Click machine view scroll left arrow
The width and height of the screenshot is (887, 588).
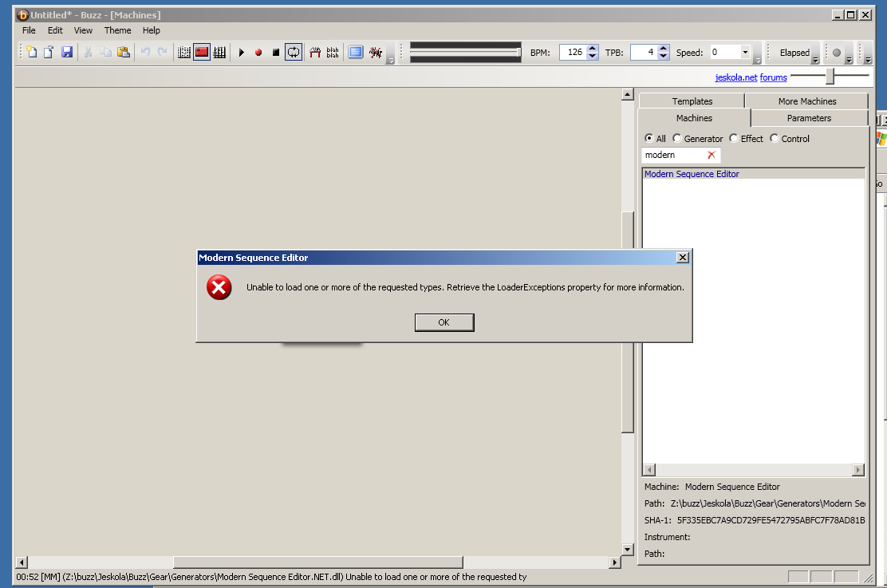22,562
